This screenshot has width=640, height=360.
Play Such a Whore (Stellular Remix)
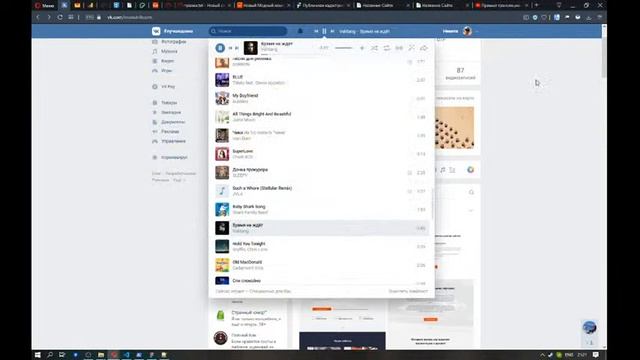[x=321, y=191]
